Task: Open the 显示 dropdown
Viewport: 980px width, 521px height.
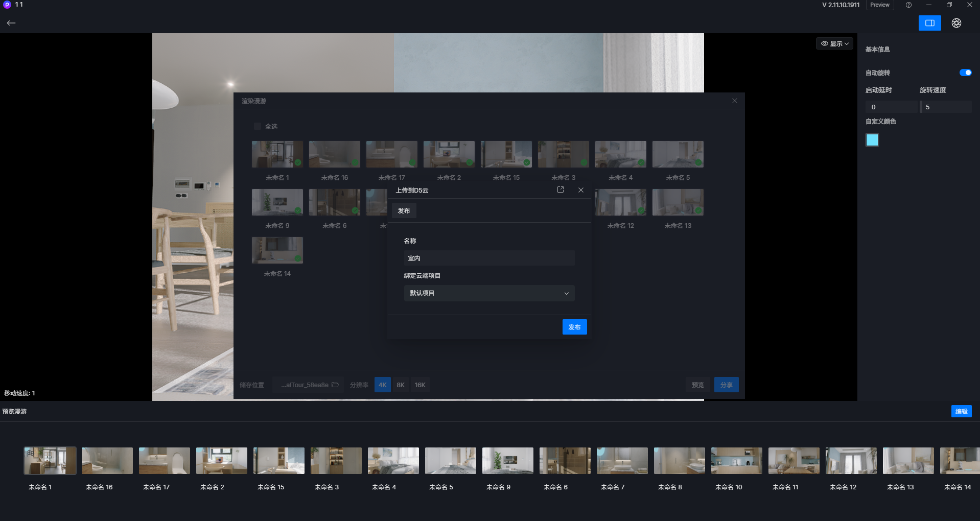Action: (834, 43)
